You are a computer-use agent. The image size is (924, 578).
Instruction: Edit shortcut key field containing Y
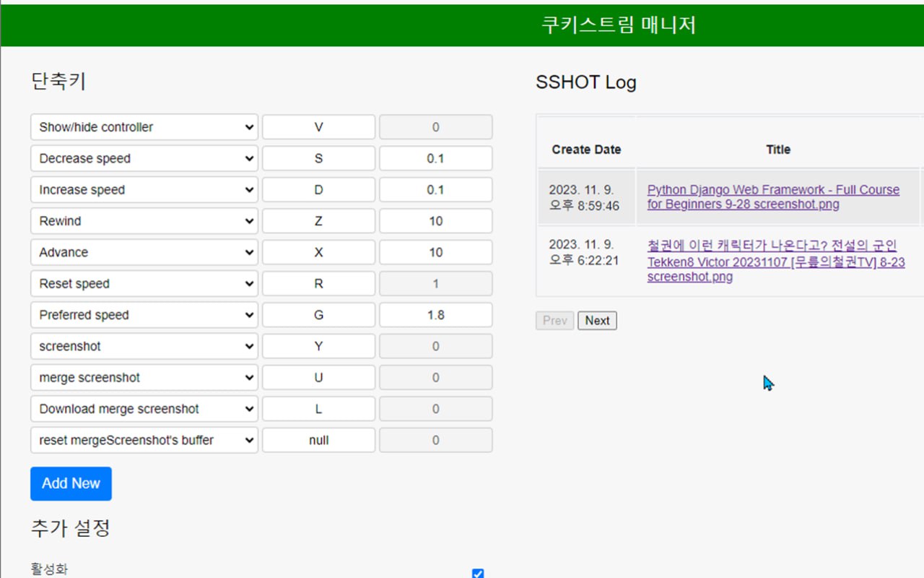pyautogui.click(x=318, y=346)
